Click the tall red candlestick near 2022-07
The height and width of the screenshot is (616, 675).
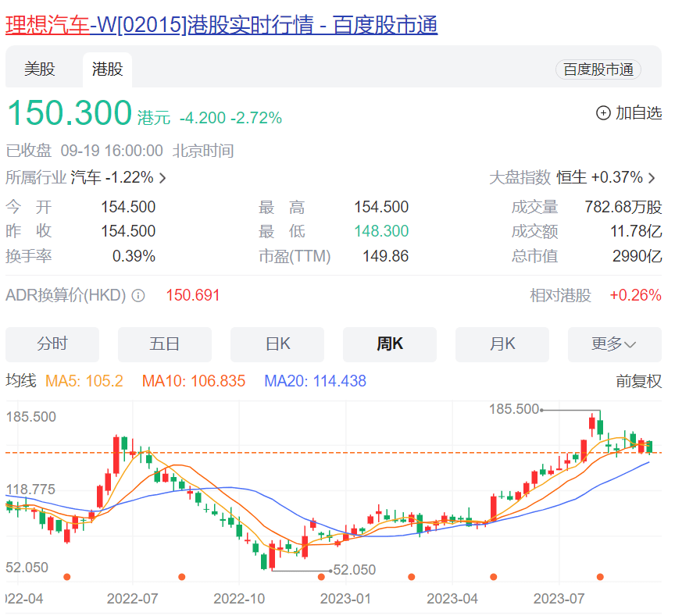coord(116,455)
